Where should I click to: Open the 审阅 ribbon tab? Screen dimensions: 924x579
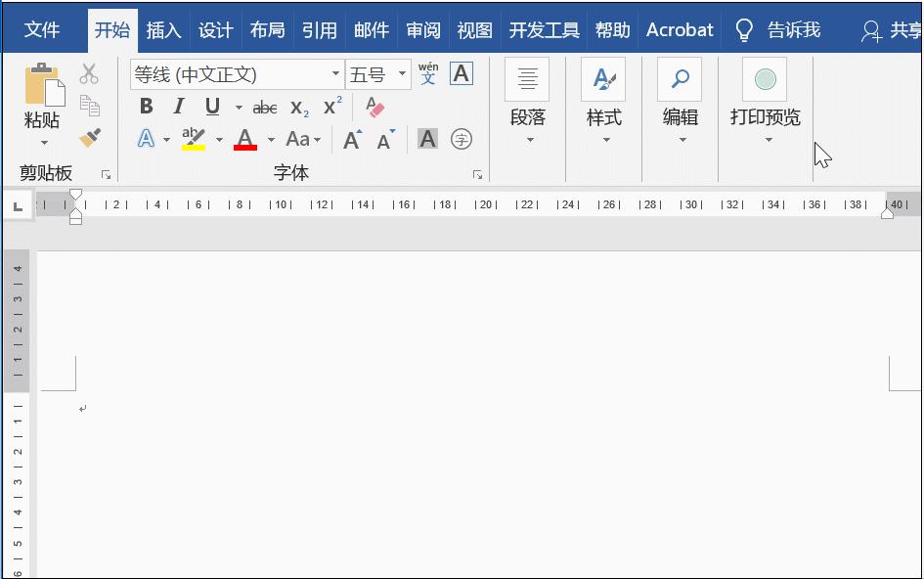(x=422, y=29)
